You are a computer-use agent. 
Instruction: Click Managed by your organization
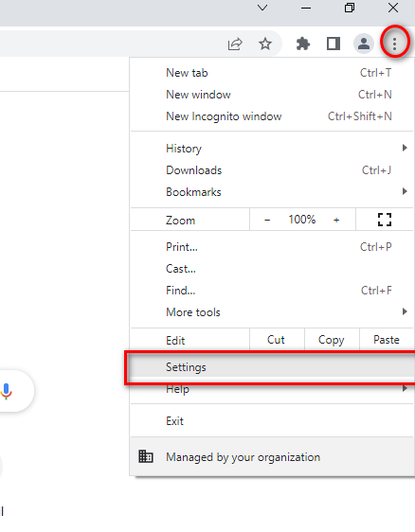point(272,456)
